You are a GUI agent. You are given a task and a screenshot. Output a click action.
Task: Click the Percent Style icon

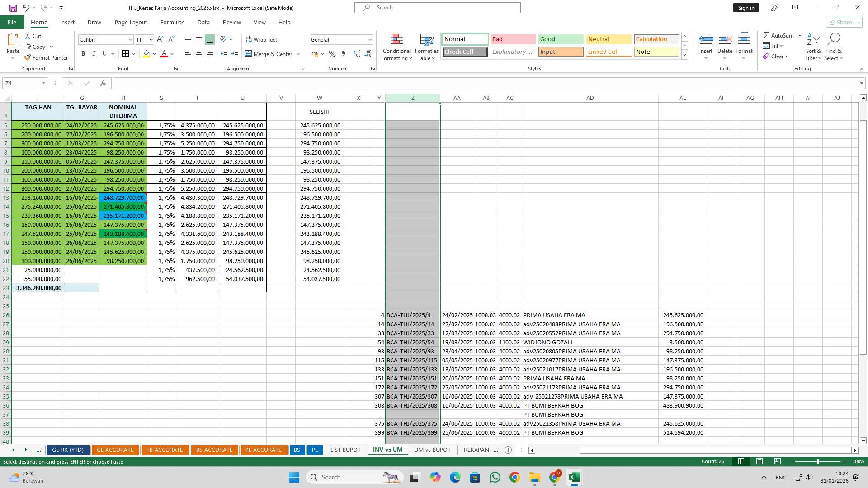point(332,54)
